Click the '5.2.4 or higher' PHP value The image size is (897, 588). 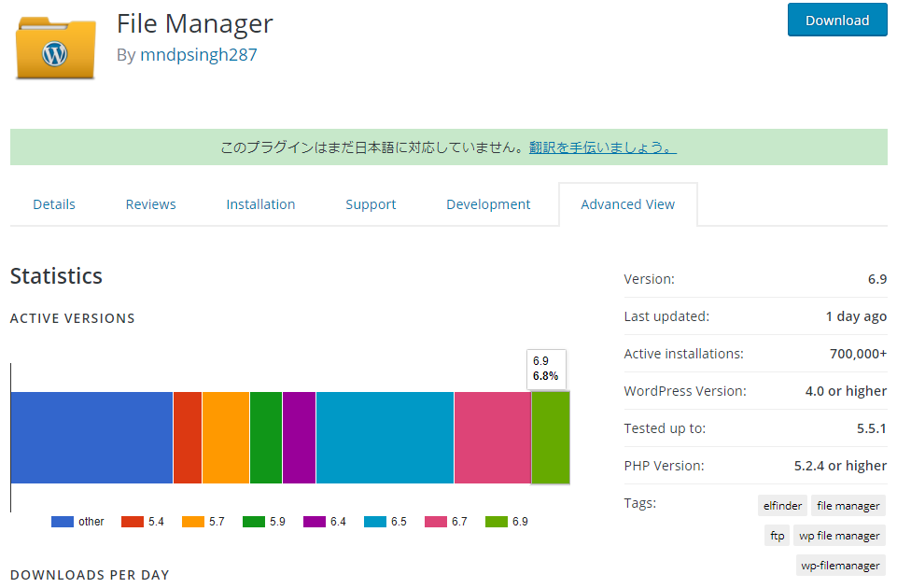point(840,466)
